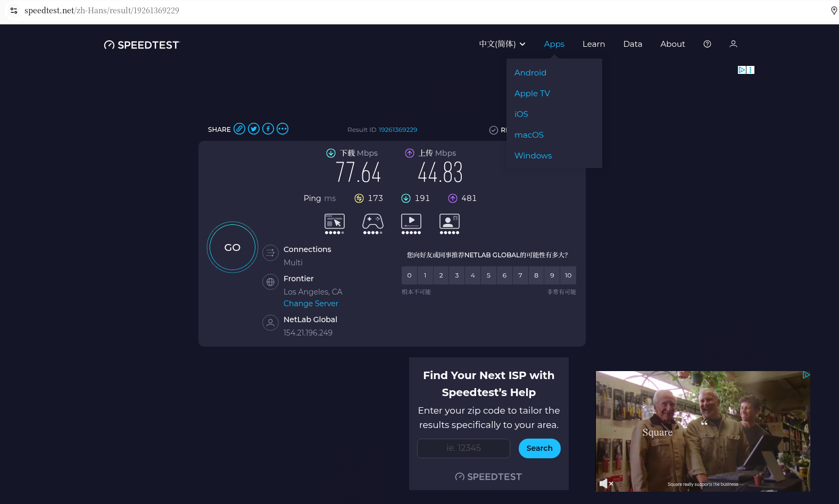
Task: Click the ad options dots icon
Action: click(751, 70)
